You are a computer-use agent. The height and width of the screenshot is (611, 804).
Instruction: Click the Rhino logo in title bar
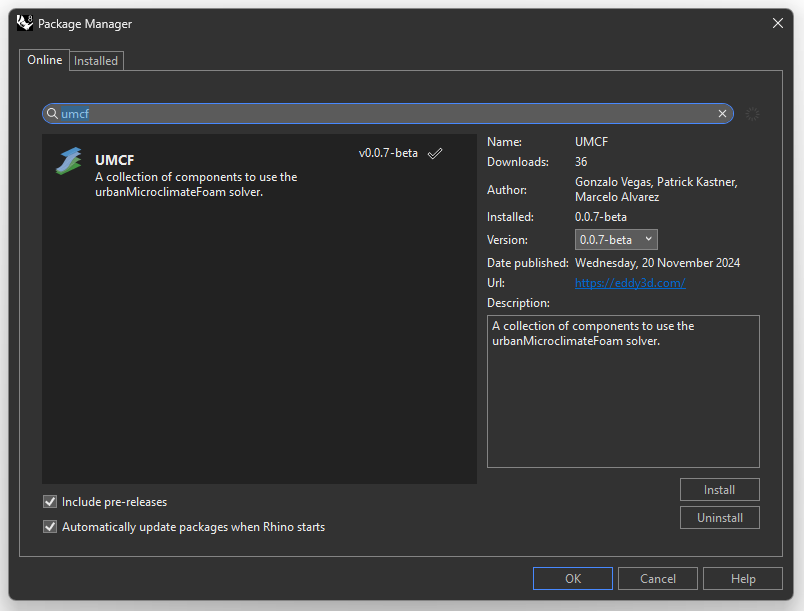click(x=25, y=23)
